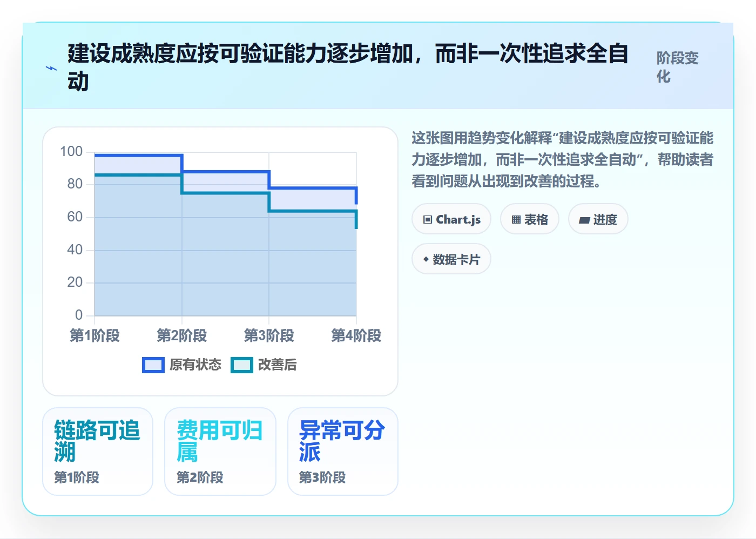The image size is (756, 539).
Task: Toggle the 改善后 legend swatch
Action: [x=242, y=365]
